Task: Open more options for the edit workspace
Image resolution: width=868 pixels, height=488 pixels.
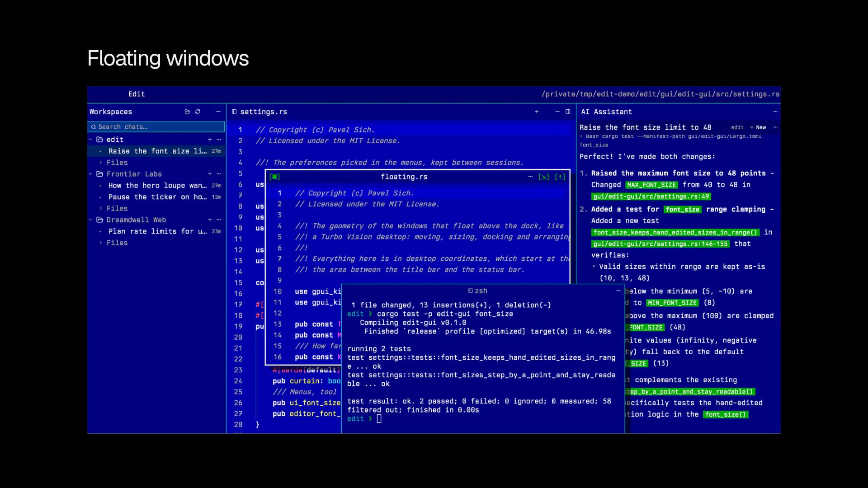Action: 219,140
